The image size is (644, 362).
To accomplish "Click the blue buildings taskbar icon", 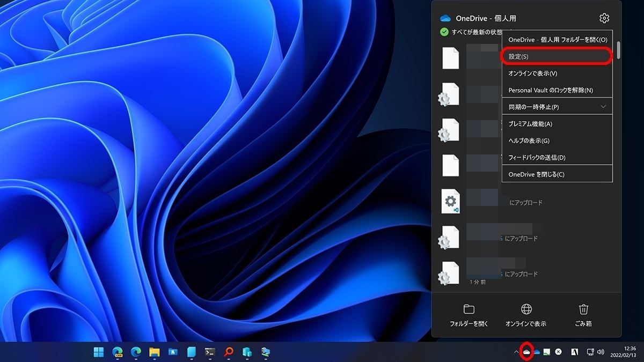I will (x=247, y=352).
